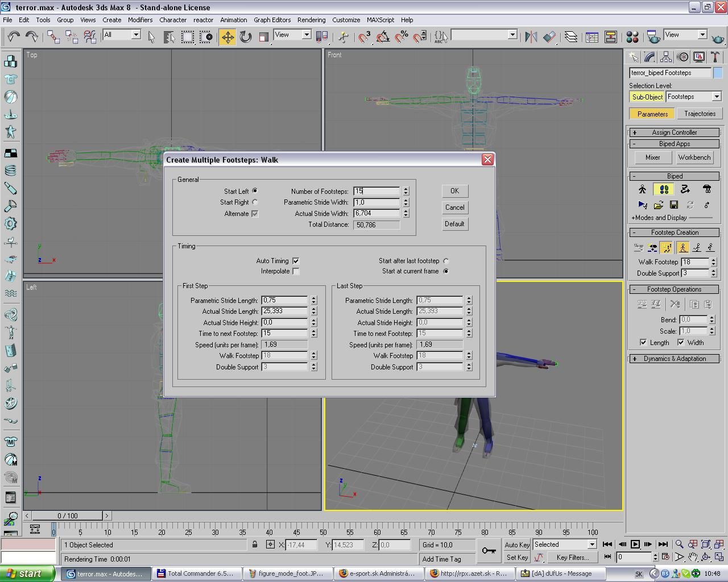Toggle the Width checkbox in Footstep Operations

(681, 342)
